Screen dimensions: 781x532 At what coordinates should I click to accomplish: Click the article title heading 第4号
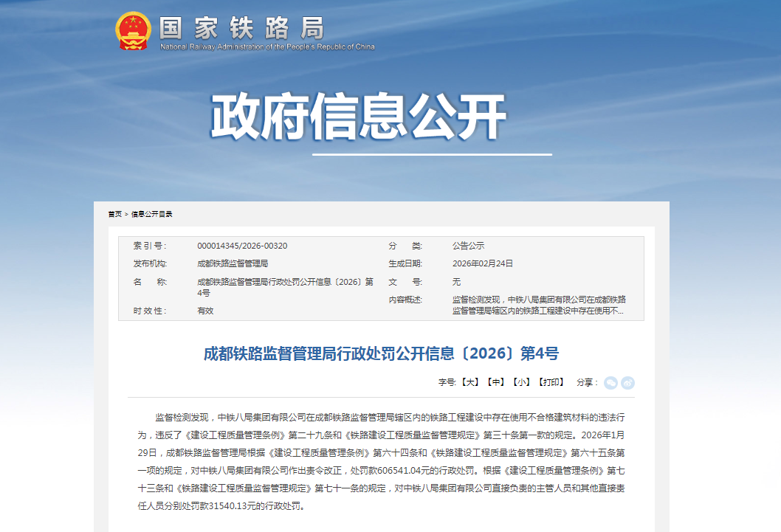coord(381,353)
